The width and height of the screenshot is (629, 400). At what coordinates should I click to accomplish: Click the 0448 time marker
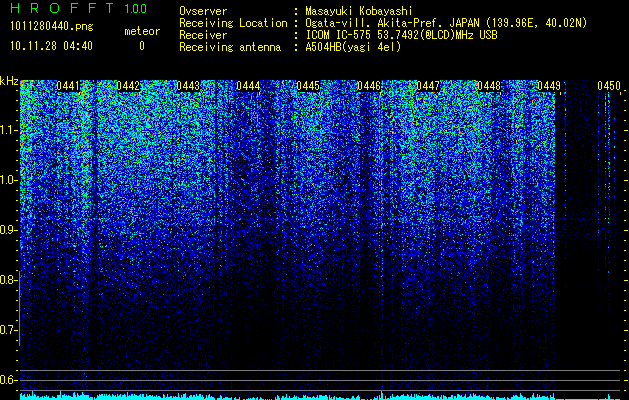(x=489, y=86)
